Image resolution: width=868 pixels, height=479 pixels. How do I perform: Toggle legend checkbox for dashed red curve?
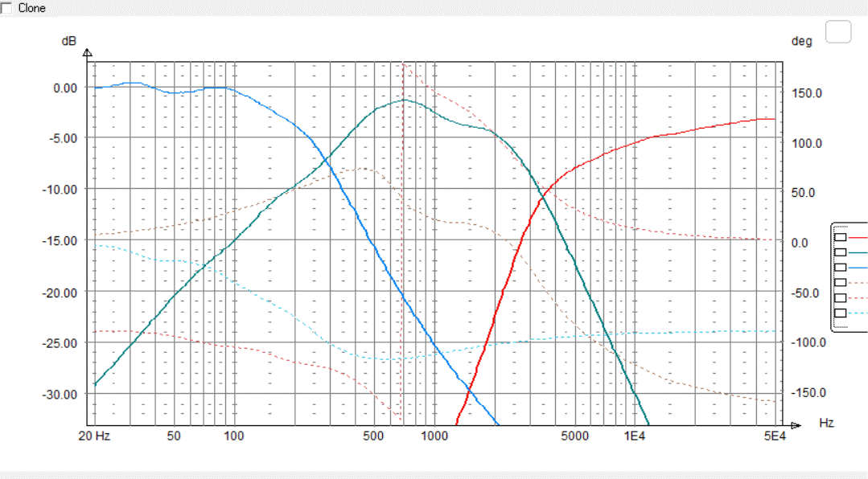[841, 297]
